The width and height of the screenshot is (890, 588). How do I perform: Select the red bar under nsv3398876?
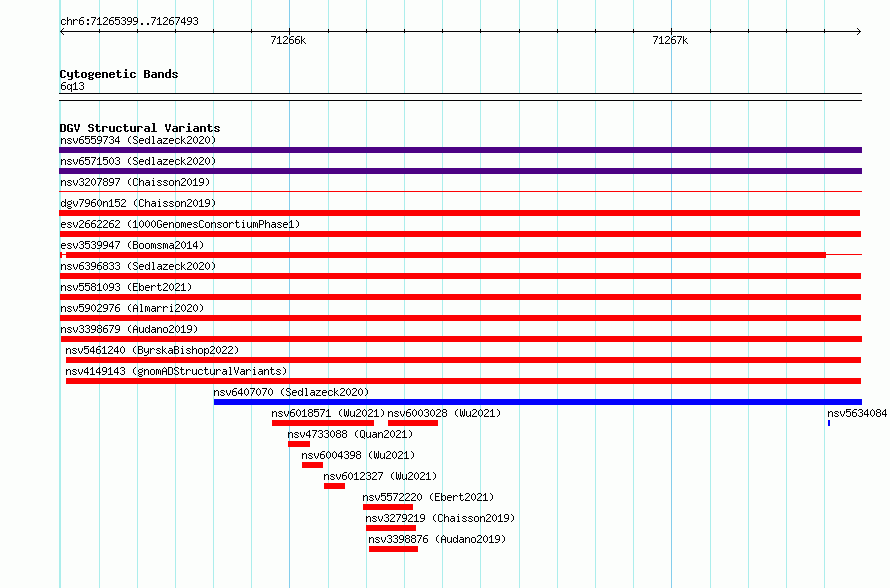(x=393, y=549)
